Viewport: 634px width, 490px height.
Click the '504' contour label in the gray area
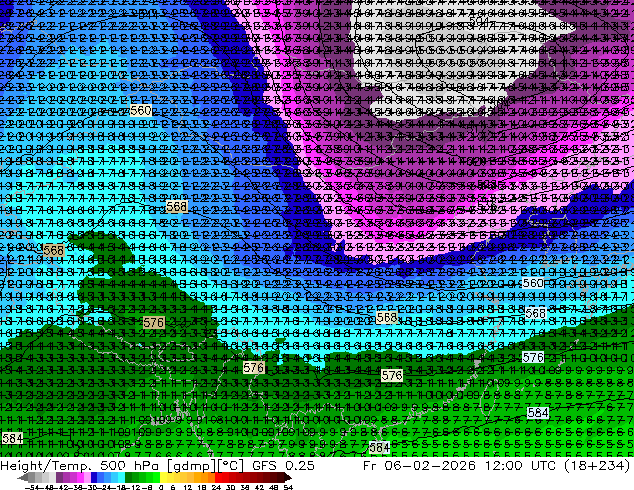point(479,20)
